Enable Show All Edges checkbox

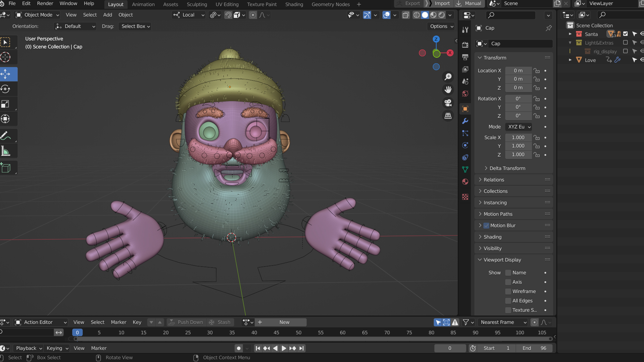(x=508, y=301)
